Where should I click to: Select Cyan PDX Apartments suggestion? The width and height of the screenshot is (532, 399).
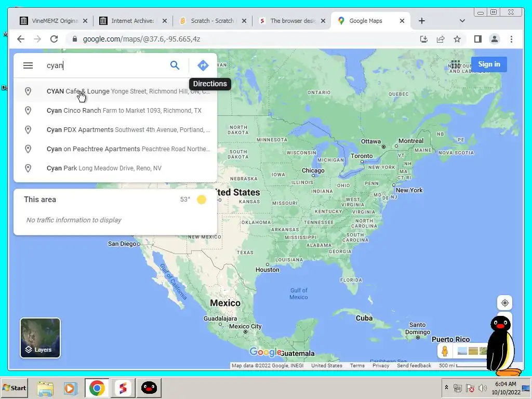115,129
